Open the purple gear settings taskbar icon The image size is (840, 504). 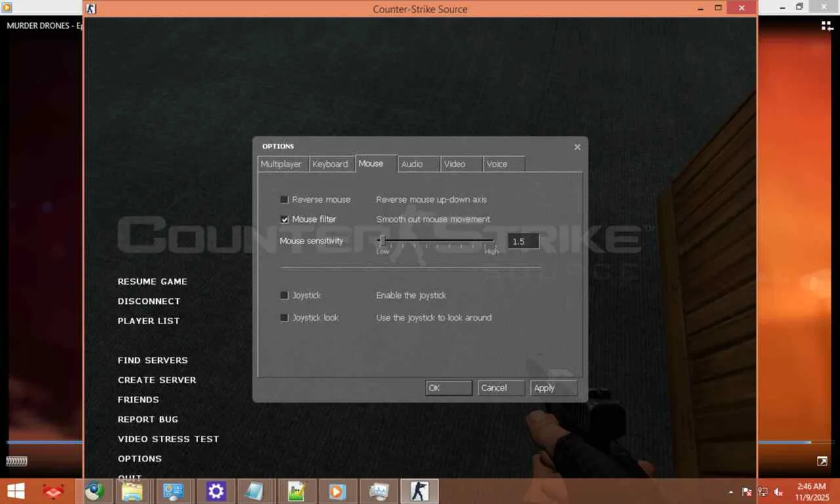coord(215,491)
